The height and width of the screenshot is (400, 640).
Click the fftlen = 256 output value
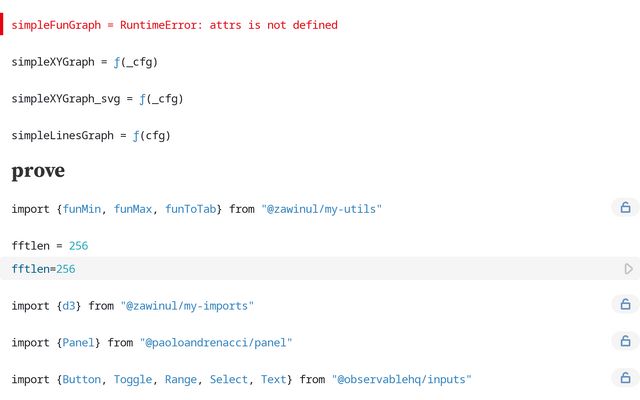click(78, 246)
